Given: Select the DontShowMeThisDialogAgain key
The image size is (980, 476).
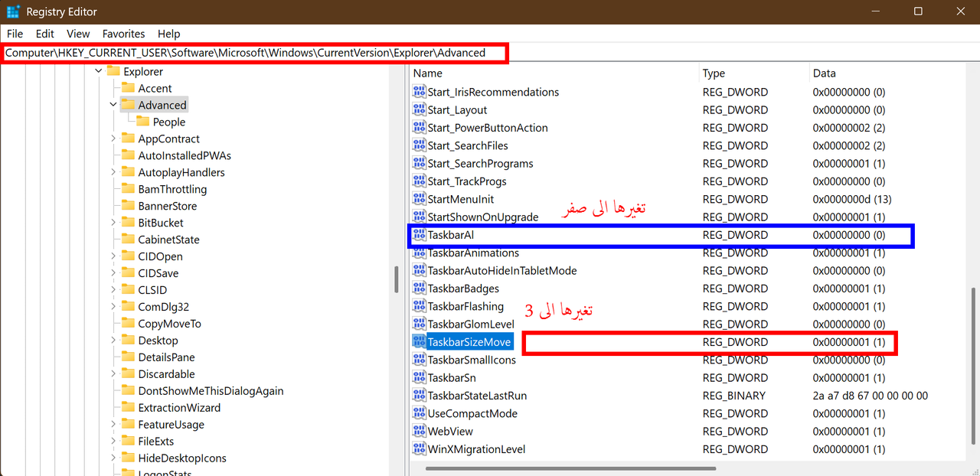Looking at the screenshot, I should [211, 391].
